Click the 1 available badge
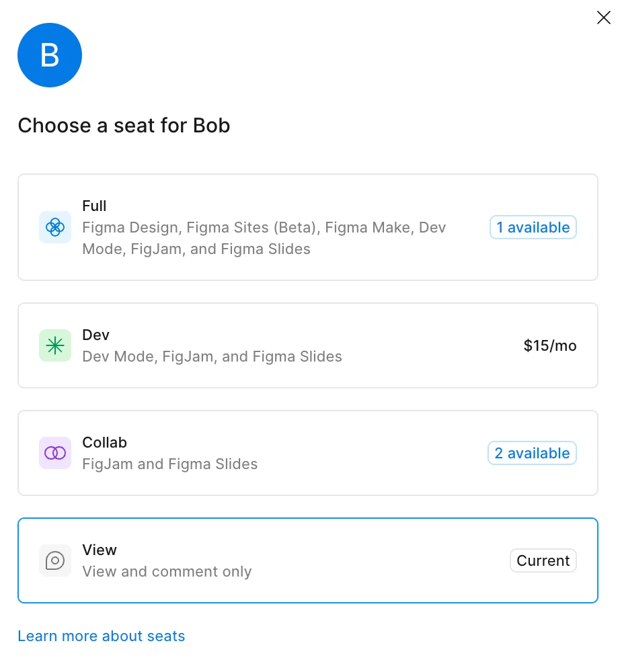The height and width of the screenshot is (672, 620). (x=533, y=227)
